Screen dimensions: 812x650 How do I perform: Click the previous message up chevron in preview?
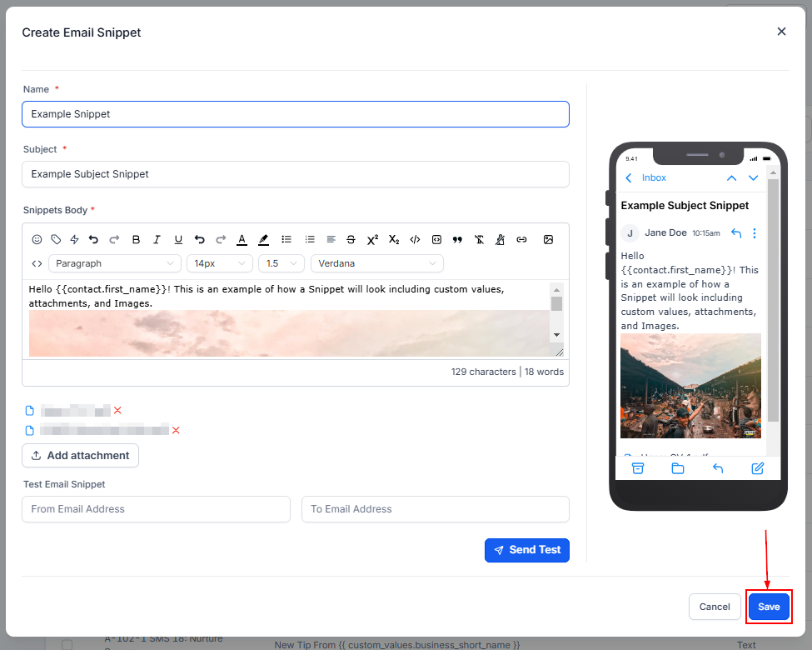(x=731, y=177)
